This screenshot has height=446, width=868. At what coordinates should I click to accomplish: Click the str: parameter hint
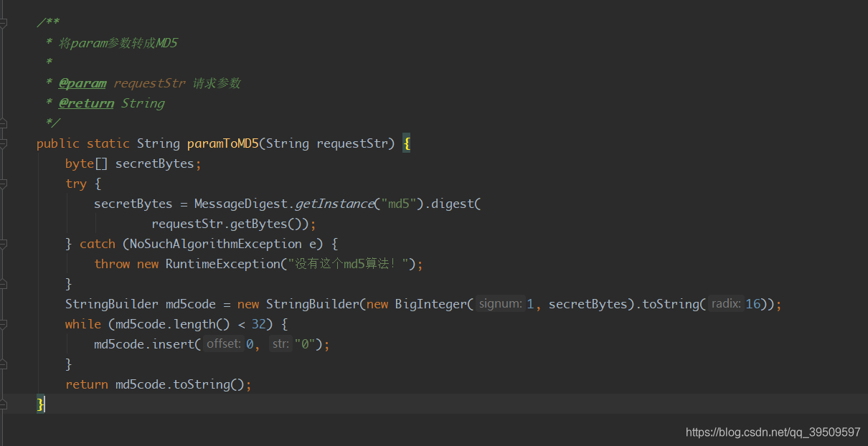pos(280,344)
